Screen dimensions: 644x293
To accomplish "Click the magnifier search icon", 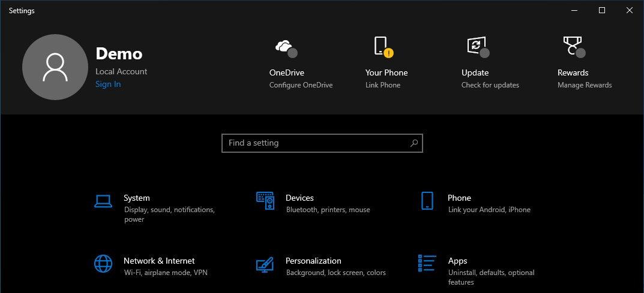I will click(x=414, y=143).
